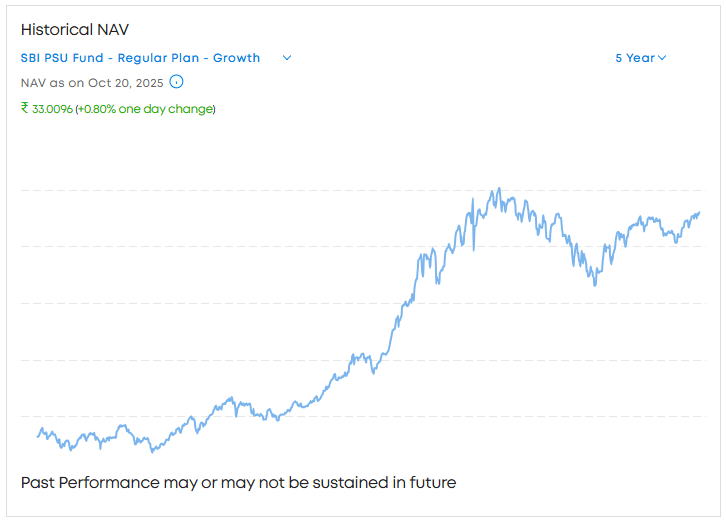Image resolution: width=726 pixels, height=522 pixels.
Task: Click the 33.0096 NAV value
Action: (52, 108)
